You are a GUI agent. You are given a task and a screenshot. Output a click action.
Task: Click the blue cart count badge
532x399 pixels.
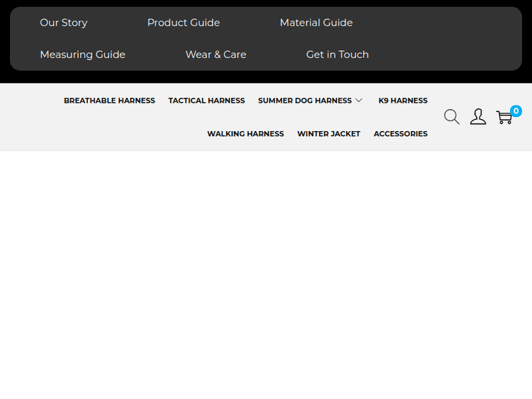[516, 111]
